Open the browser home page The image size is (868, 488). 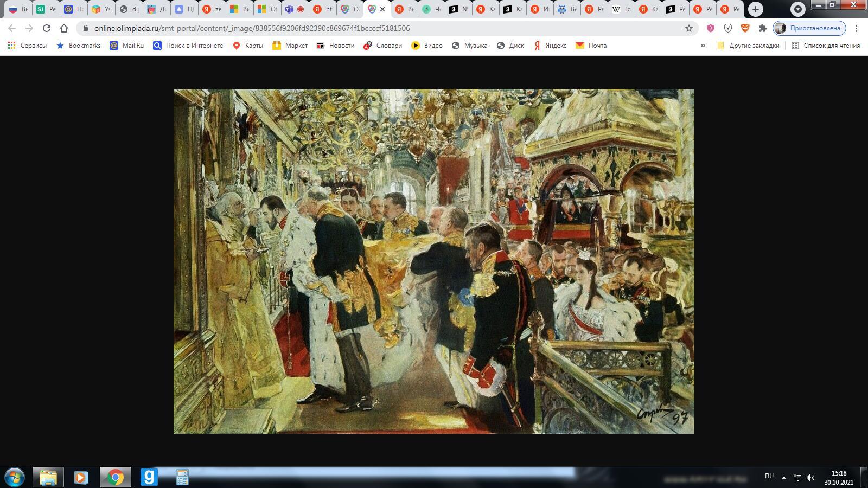pyautogui.click(x=64, y=28)
